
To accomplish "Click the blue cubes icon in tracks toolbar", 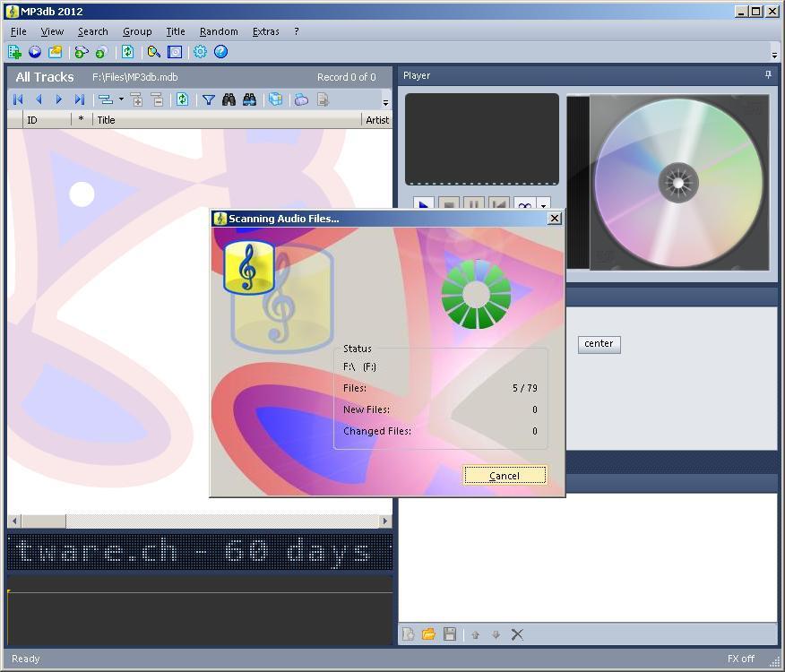I will 275,99.
